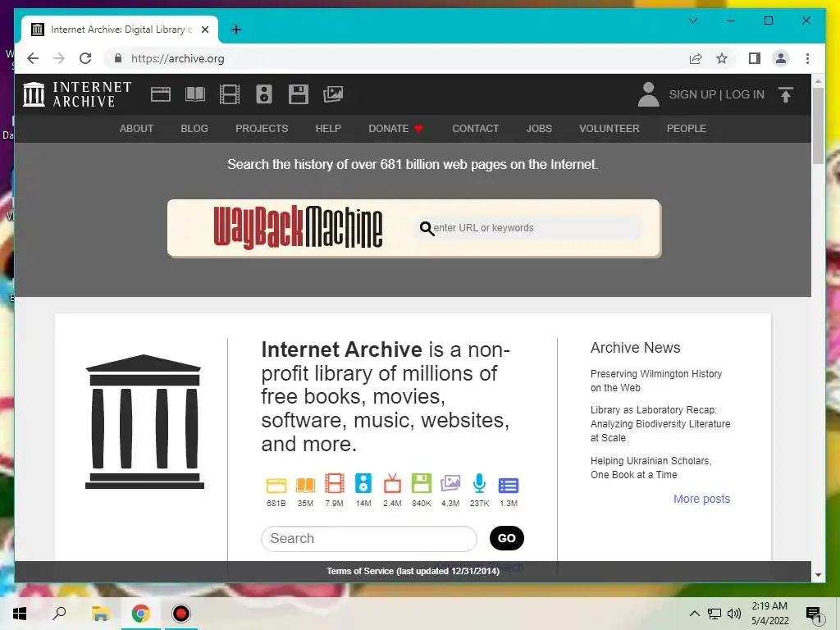The image size is (840, 630).
Task: Click the address bar URL
Action: tap(178, 58)
